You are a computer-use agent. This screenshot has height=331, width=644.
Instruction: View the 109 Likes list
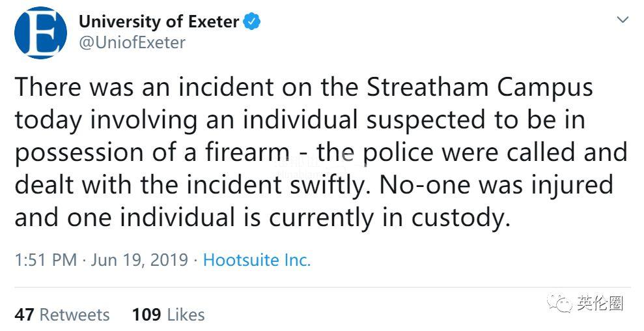(x=168, y=315)
